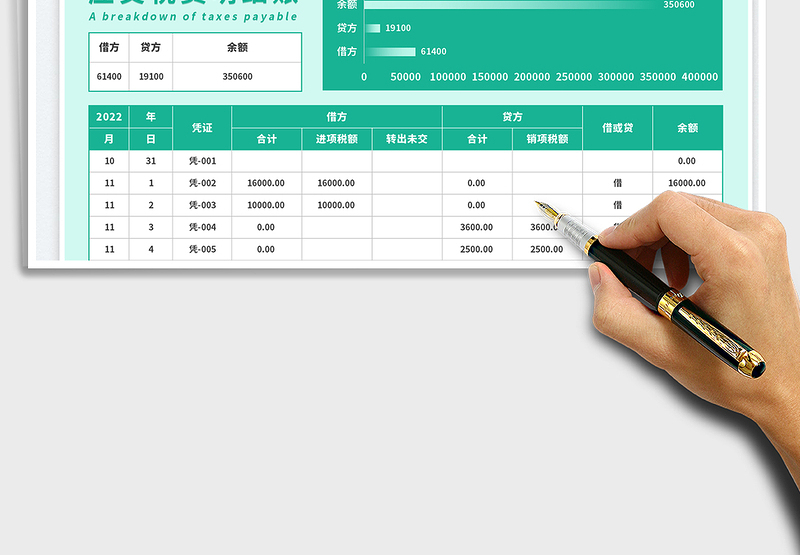Select the 借方 category label on the chart axis
This screenshot has width=800, height=555.
346,52
